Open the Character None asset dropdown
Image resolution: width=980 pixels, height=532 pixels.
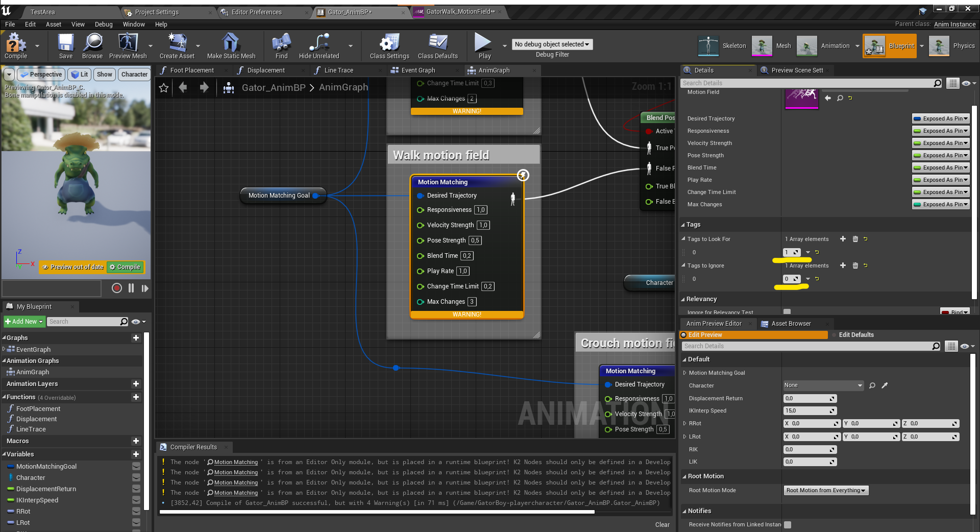[x=823, y=385]
